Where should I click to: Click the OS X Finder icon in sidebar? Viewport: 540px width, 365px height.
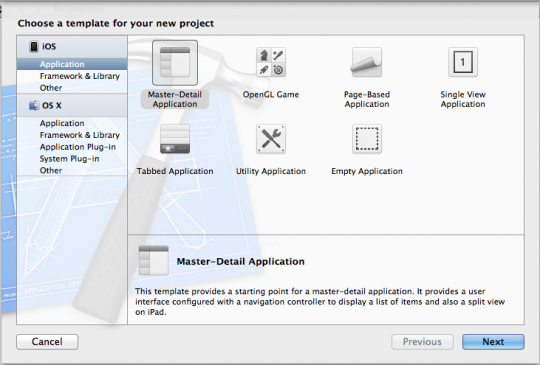(34, 105)
